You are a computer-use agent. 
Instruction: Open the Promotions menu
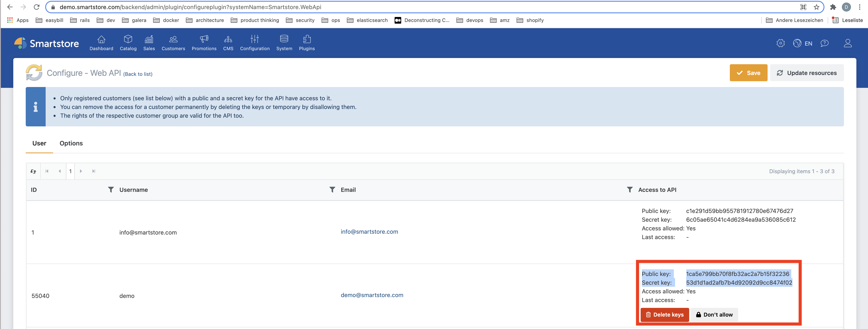pos(204,43)
